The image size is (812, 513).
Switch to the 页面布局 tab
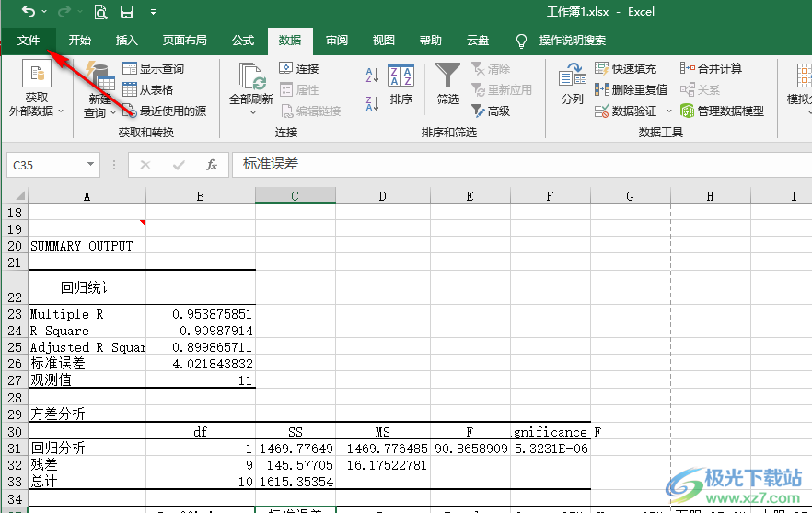point(184,41)
